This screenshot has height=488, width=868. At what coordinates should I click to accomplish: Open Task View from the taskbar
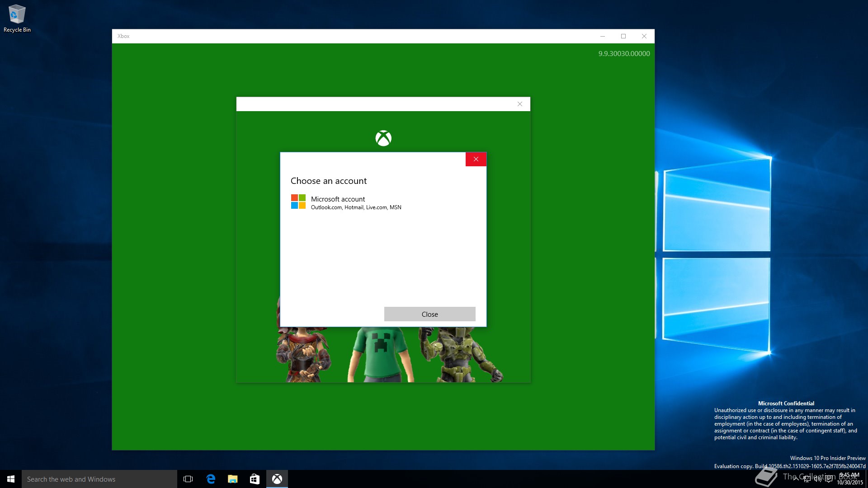pos(188,479)
